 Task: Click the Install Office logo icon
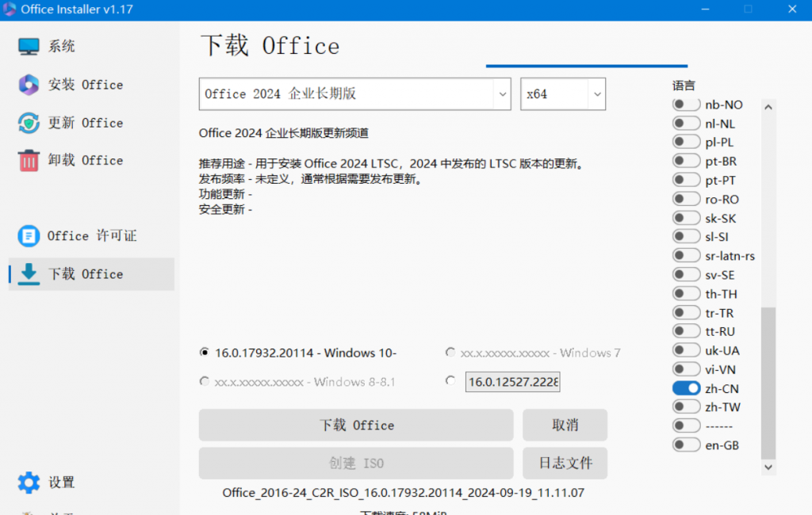click(29, 85)
